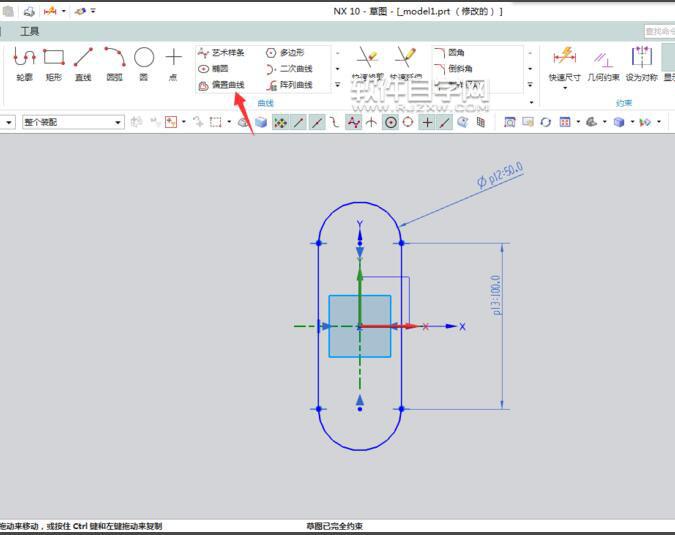Open shaded cube dropdown arrow
Viewport: 675px width, 535px height.
pos(632,122)
